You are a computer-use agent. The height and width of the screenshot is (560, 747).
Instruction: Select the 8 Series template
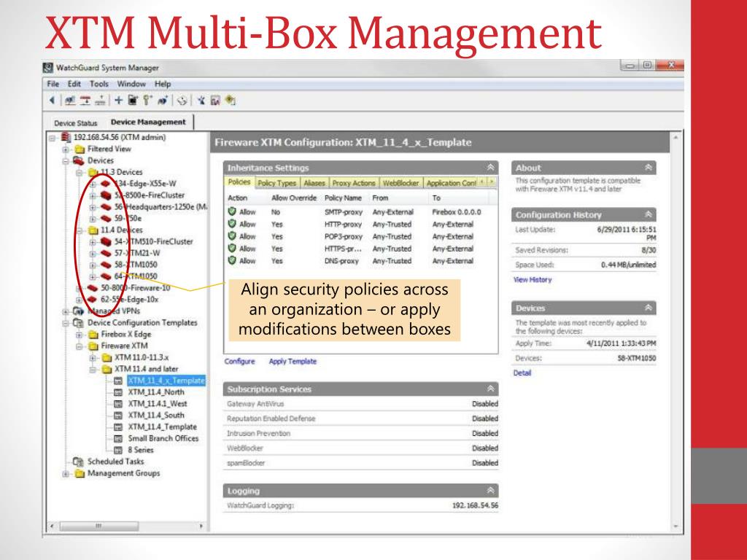pyautogui.click(x=141, y=450)
